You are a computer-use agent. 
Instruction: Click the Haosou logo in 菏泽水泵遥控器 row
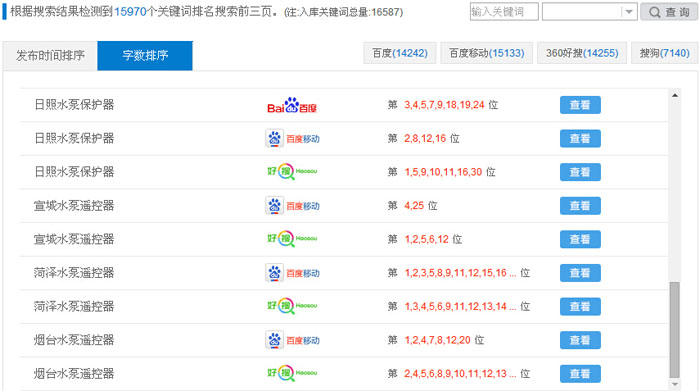coord(292,306)
